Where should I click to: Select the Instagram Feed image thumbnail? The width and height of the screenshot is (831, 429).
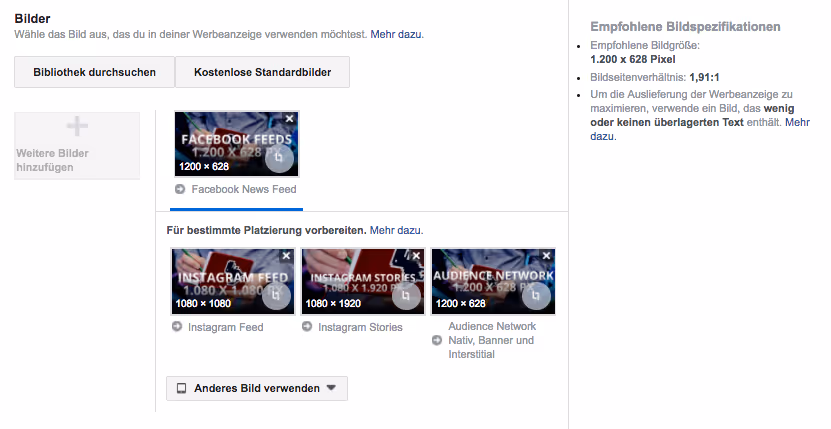tap(233, 282)
